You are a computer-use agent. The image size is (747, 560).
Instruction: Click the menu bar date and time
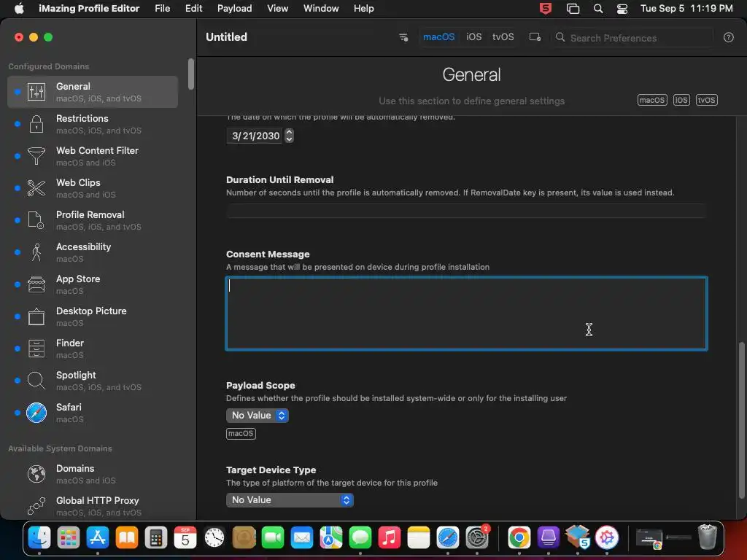point(686,9)
